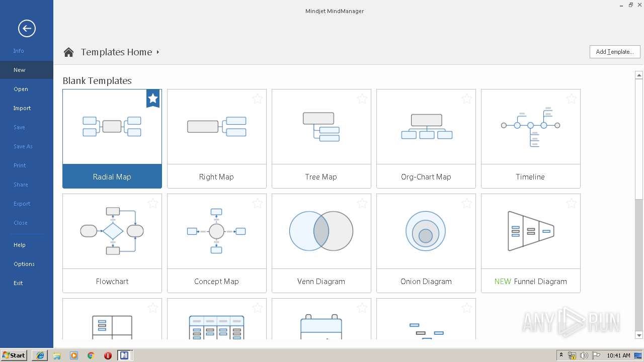
Task: Choose the Tree Map template
Action: pos(321,139)
